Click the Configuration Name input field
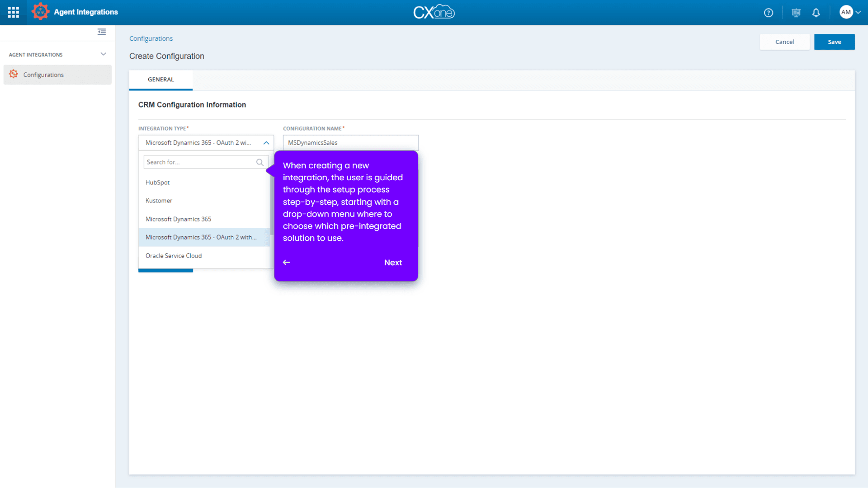 pos(351,143)
